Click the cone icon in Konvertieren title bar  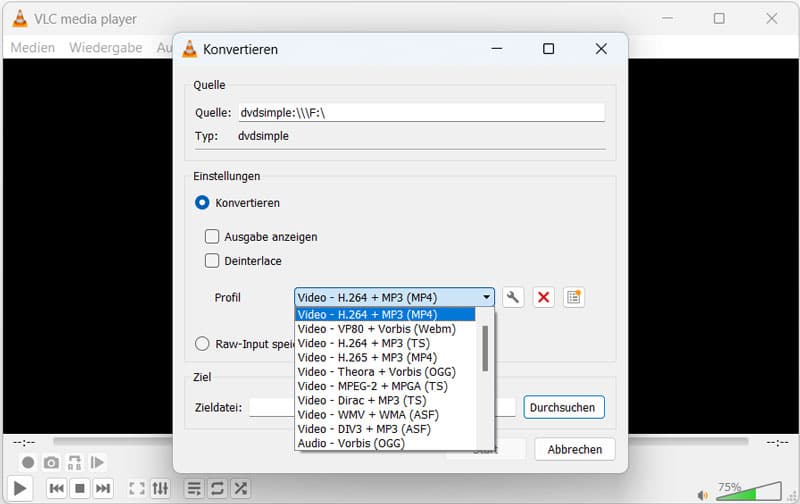189,49
